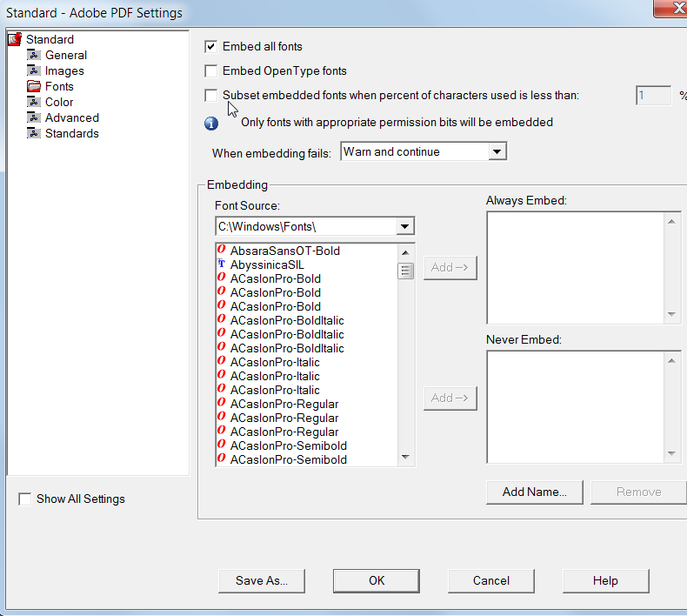Click the blue information icon

(211, 124)
